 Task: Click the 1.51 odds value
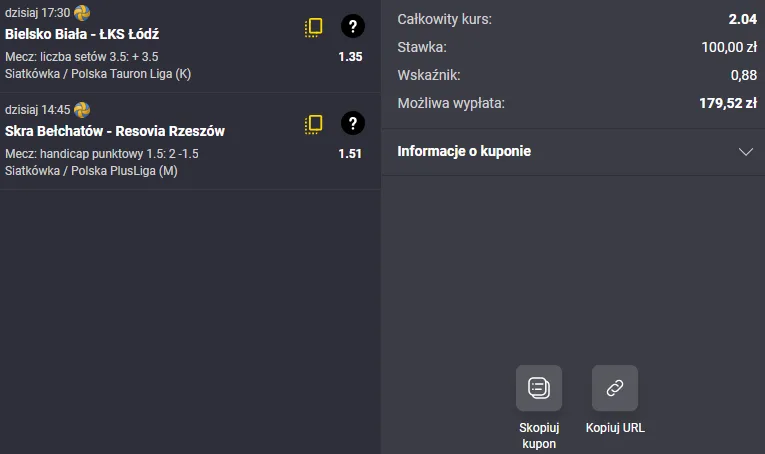pyautogui.click(x=350, y=154)
